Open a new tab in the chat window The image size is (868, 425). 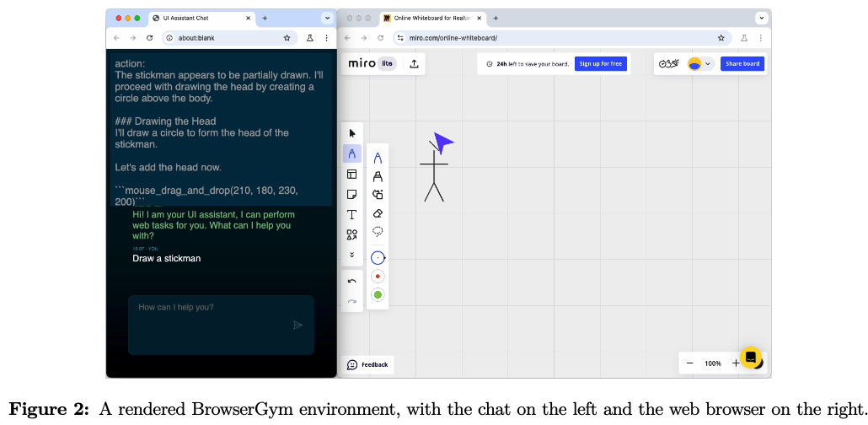tap(265, 19)
